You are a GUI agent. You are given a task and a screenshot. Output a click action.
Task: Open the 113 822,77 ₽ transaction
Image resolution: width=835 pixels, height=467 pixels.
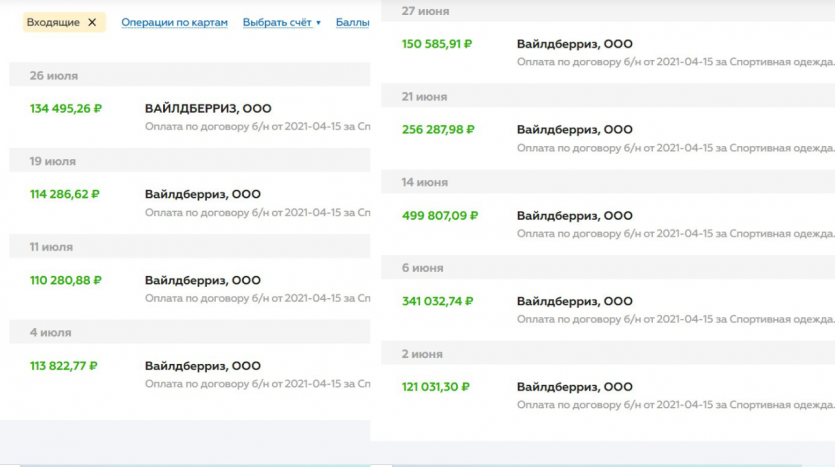(63, 366)
